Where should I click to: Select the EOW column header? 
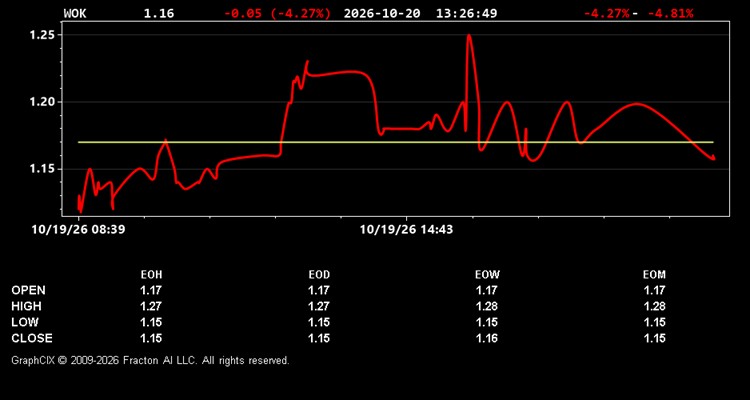487,275
